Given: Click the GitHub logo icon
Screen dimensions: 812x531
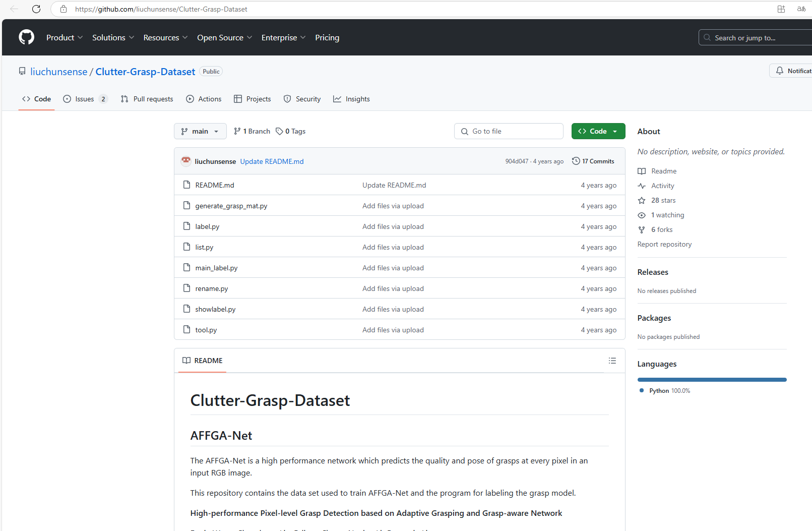Looking at the screenshot, I should pyautogui.click(x=26, y=37).
